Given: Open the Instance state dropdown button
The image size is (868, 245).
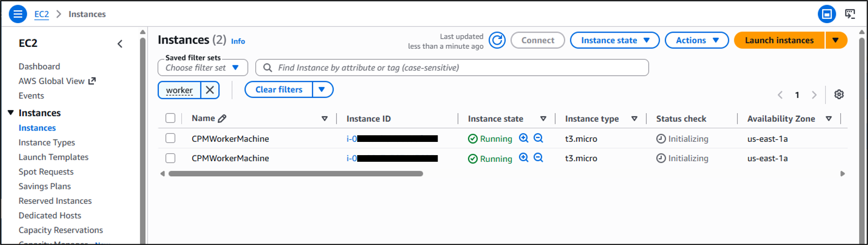Looking at the screenshot, I should 615,40.
